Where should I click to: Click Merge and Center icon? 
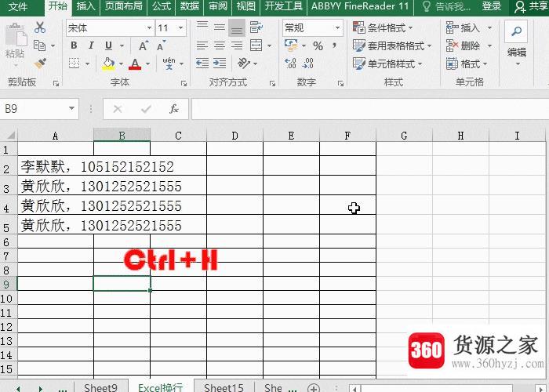tap(256, 45)
